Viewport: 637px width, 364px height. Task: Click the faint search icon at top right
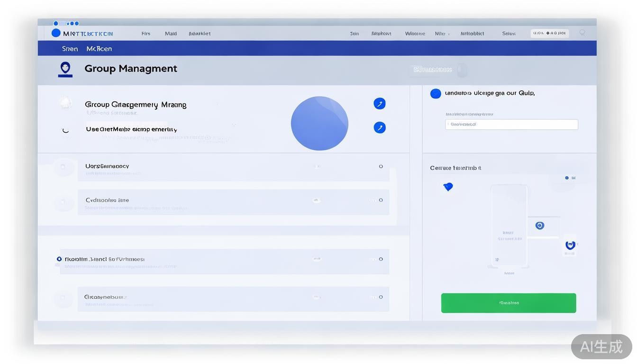tap(582, 33)
